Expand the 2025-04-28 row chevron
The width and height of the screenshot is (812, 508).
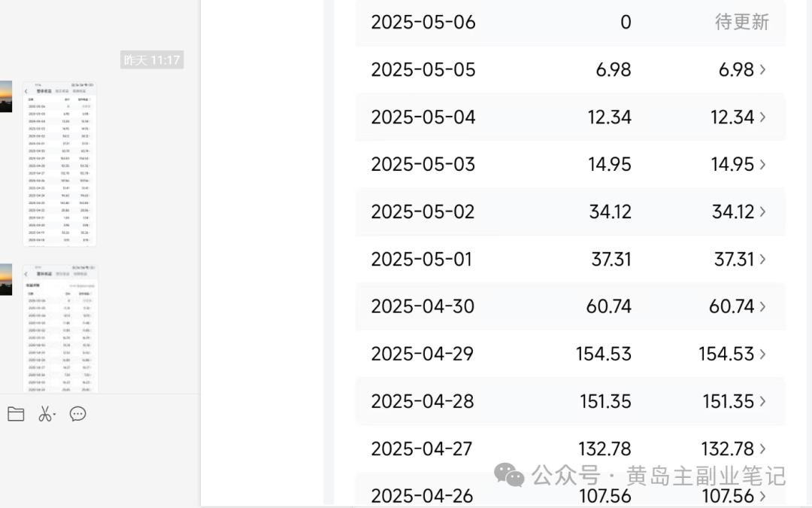762,401
